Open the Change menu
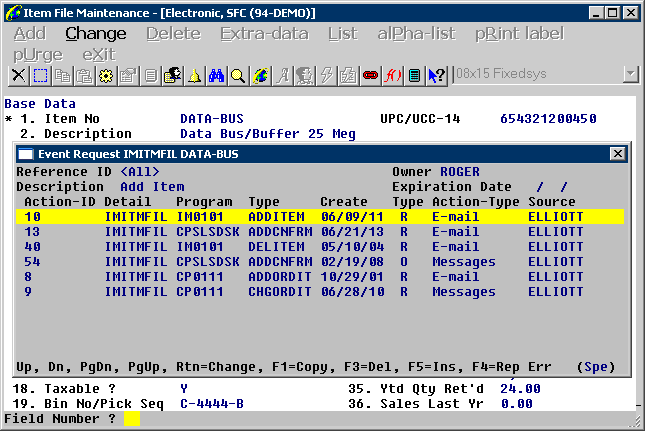This screenshot has height=431, width=645. [x=96, y=33]
